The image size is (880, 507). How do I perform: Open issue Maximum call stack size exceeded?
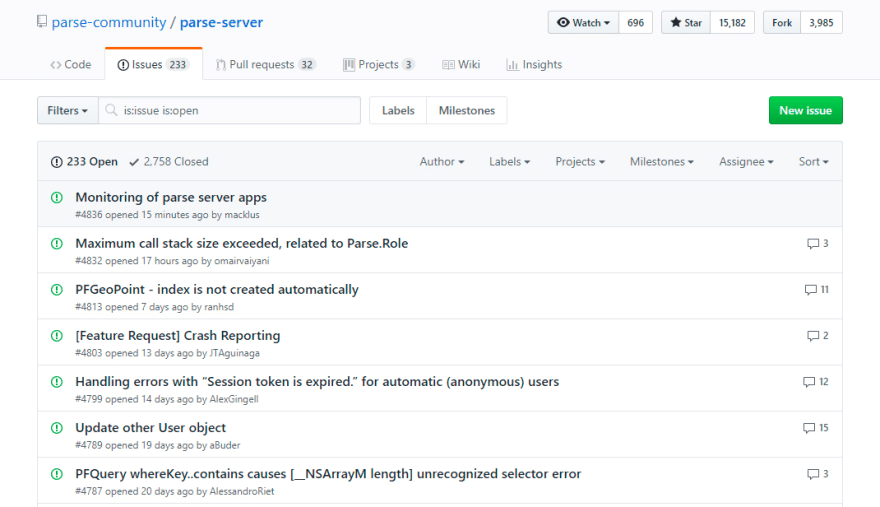click(241, 243)
